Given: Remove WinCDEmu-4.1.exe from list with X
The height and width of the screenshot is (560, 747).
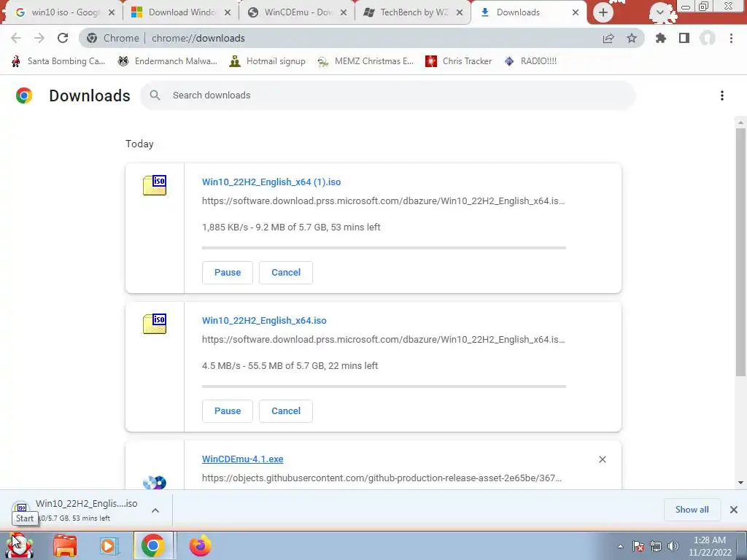Looking at the screenshot, I should click(603, 459).
